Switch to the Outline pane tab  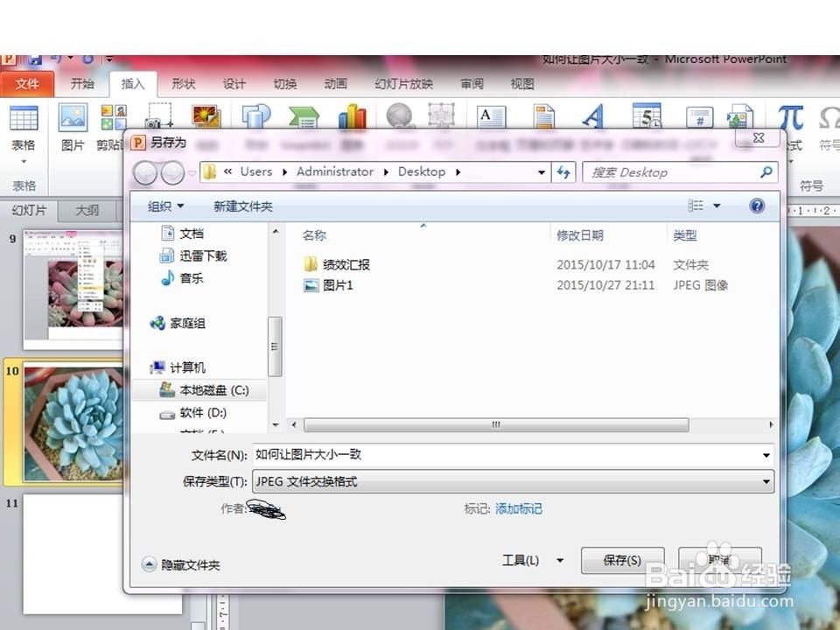click(x=87, y=210)
